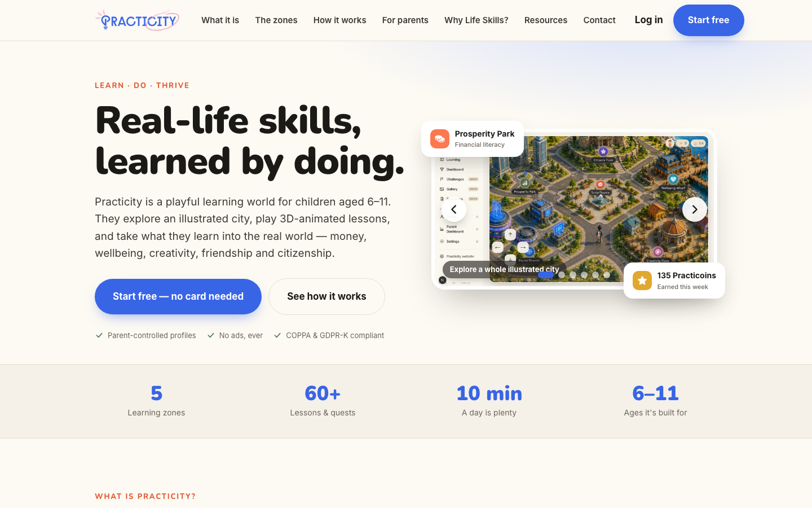The image size is (812, 508).
Task: Open the What it is menu item
Action: click(220, 20)
